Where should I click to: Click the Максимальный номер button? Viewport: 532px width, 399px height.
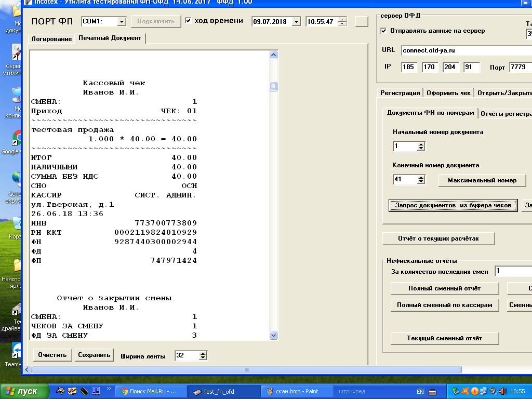pos(482,180)
